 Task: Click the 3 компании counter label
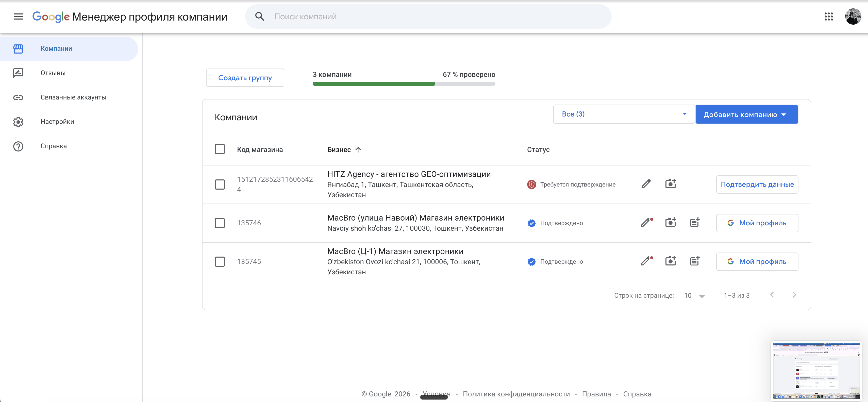click(332, 74)
